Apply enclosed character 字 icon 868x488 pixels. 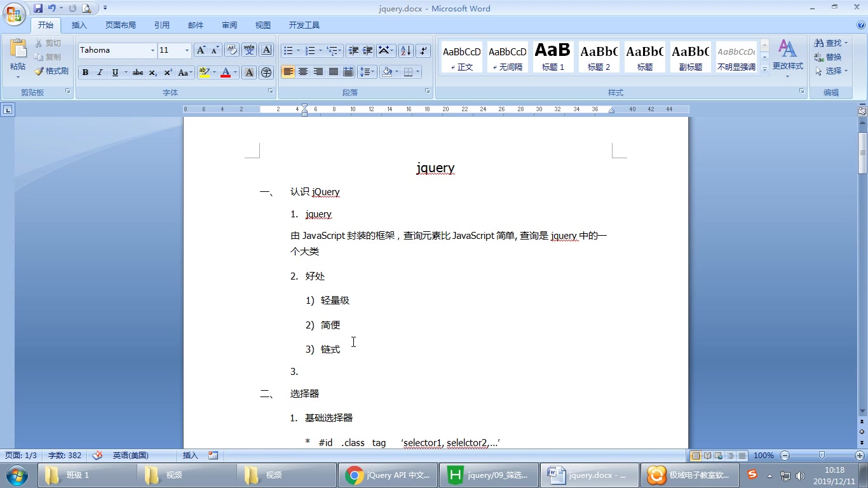267,72
